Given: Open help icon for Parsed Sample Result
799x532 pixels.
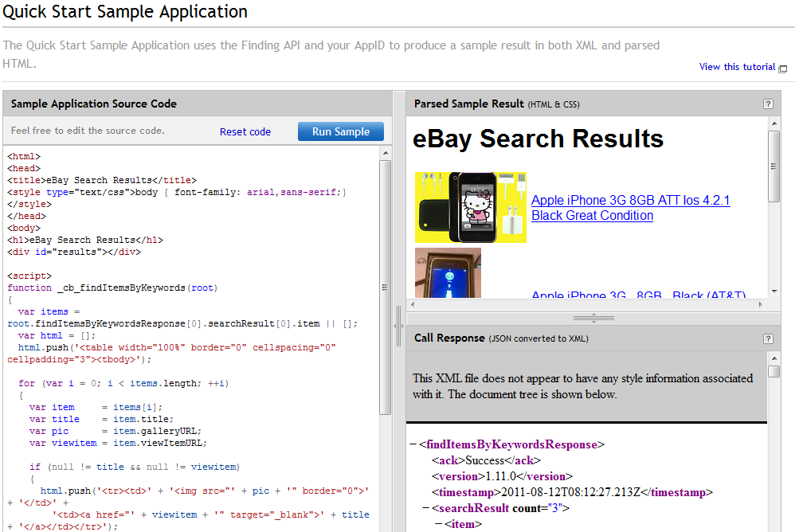Looking at the screenshot, I should [x=768, y=104].
